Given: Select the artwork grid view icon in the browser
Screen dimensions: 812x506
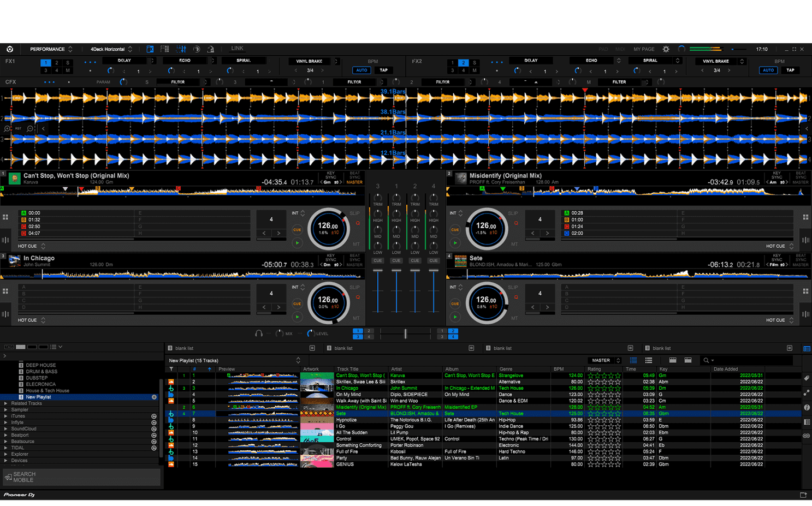Looking at the screenshot, I should click(x=672, y=360).
